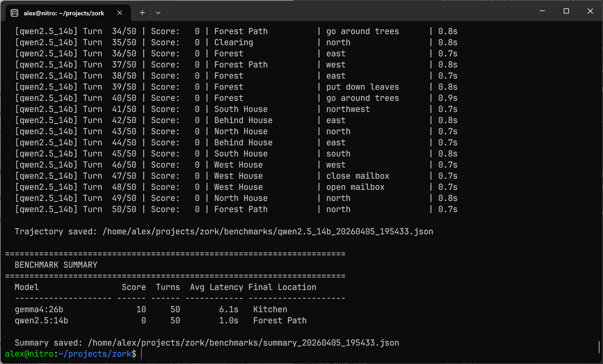Close the zork terminal tab

click(120, 13)
